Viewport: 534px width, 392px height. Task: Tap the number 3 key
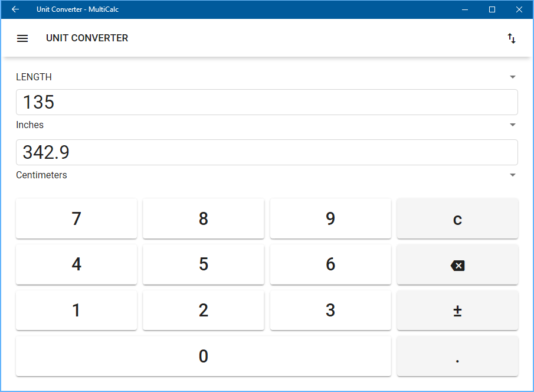pyautogui.click(x=330, y=310)
